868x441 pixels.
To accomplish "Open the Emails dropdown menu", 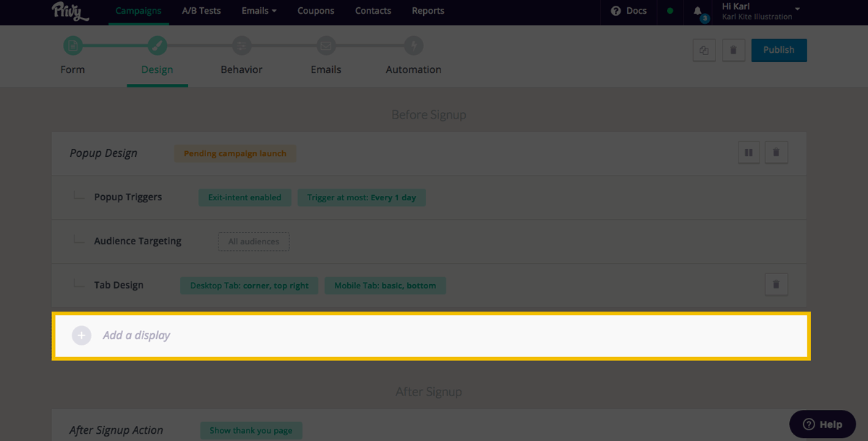I will point(259,11).
